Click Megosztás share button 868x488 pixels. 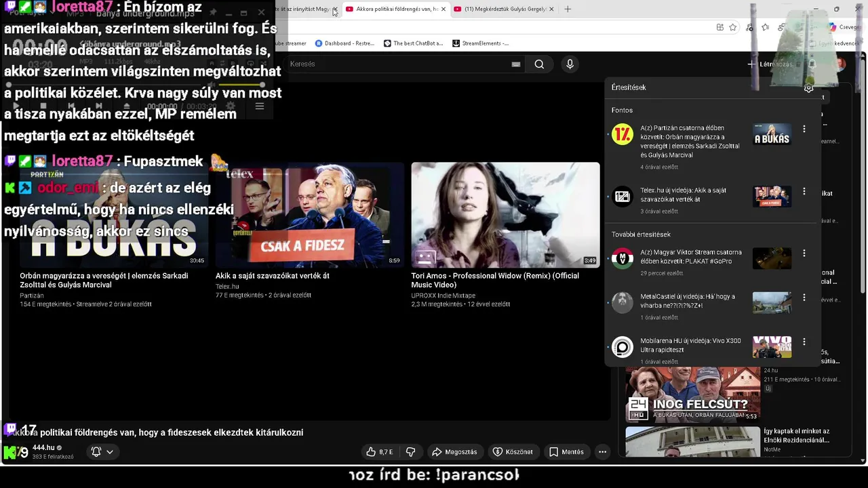tap(454, 451)
